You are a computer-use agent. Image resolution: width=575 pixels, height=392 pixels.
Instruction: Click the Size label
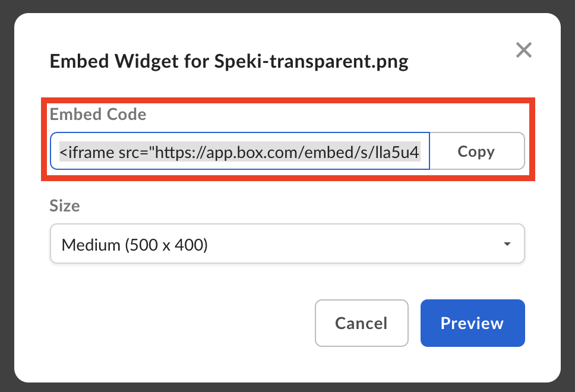[65, 206]
